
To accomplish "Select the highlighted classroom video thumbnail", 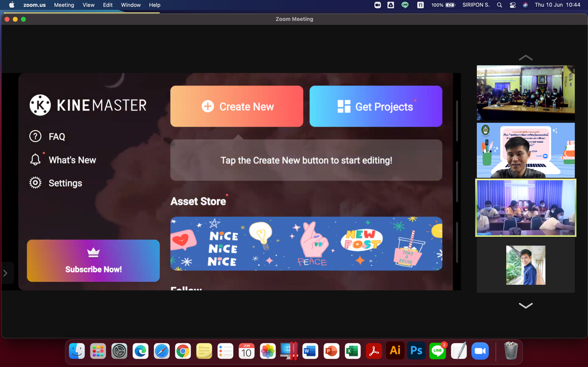I will 526,208.
